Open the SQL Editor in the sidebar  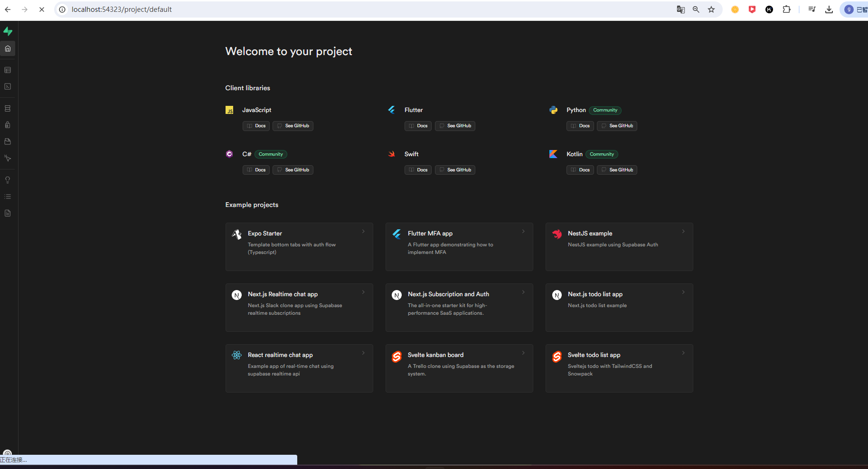tap(8, 86)
